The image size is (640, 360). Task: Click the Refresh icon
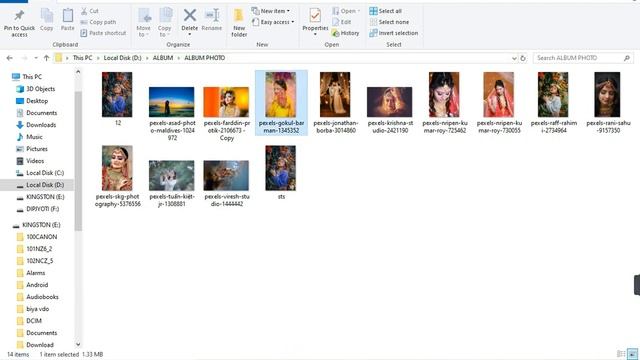[523, 58]
